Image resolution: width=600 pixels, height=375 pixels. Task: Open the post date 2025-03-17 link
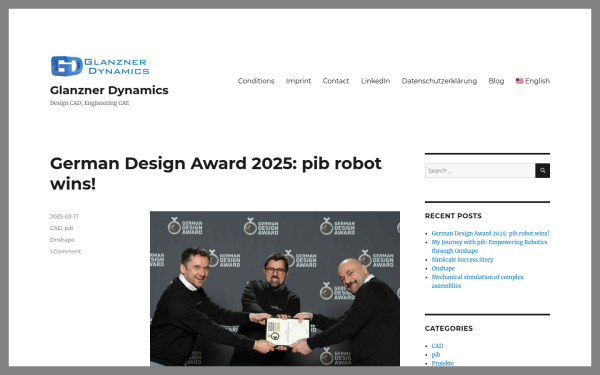click(x=64, y=217)
